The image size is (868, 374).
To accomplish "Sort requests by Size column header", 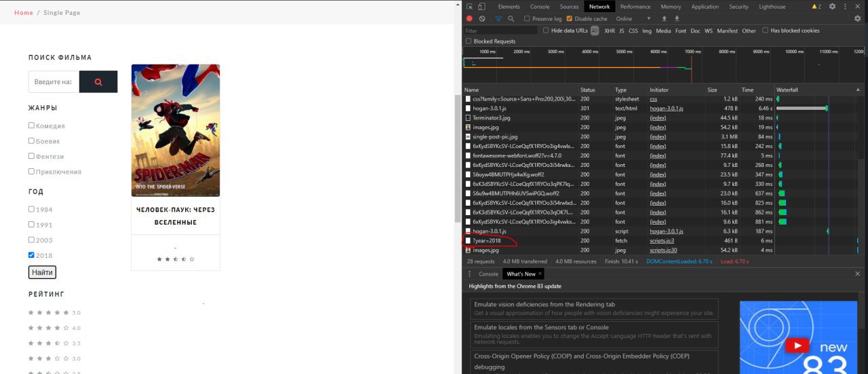I will pos(722,90).
